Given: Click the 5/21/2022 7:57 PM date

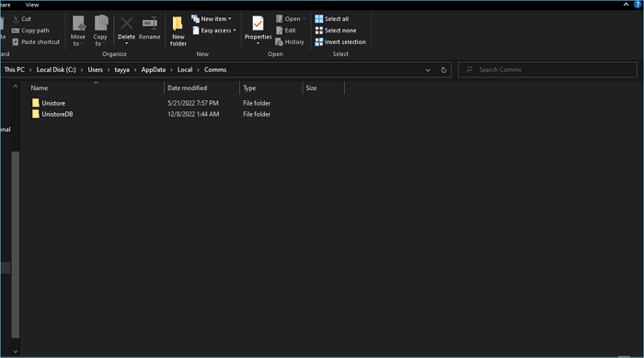Looking at the screenshot, I should [193, 103].
